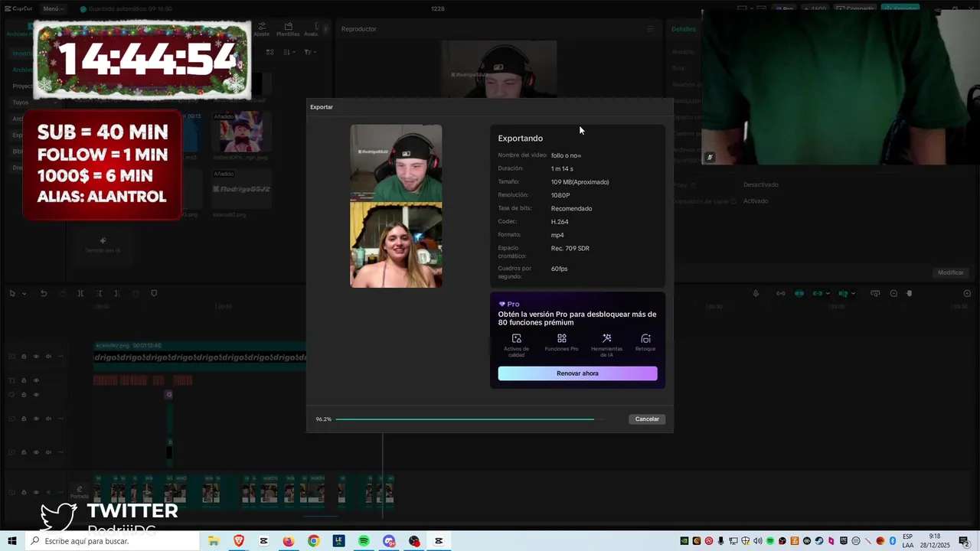Hide the effects track with eye icon
Screen dimensions: 980x551
pos(35,395)
